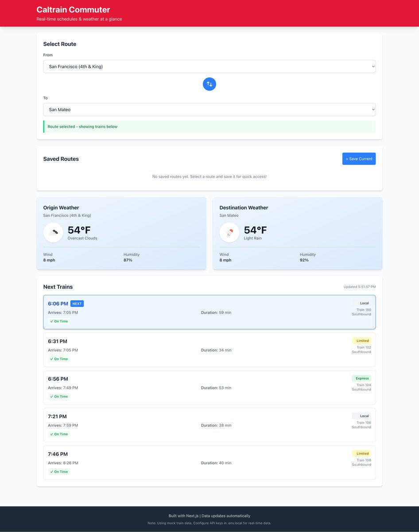Image resolution: width=419 pixels, height=532 pixels.
Task: Click the Express badge for Train 104
Action: pyautogui.click(x=362, y=379)
